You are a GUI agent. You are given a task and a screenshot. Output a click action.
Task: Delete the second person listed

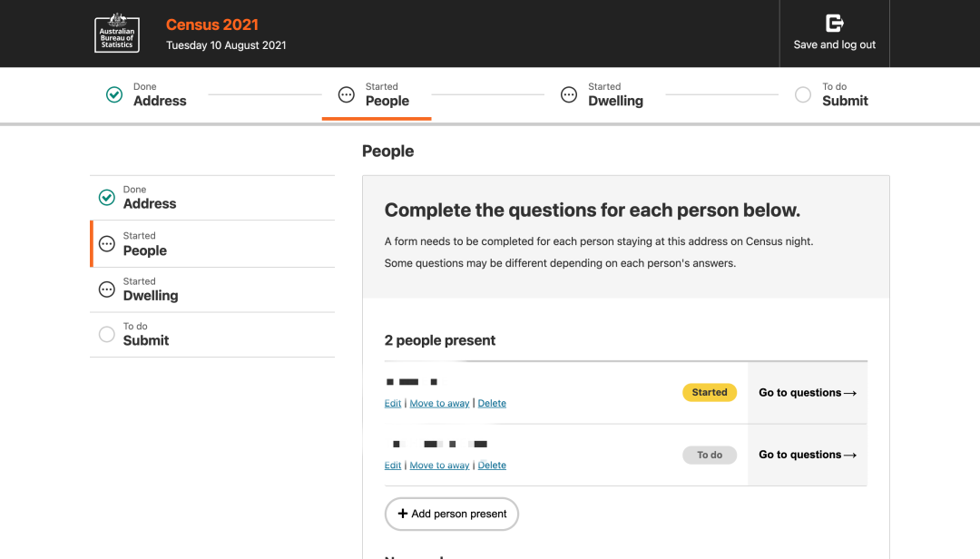(x=492, y=466)
